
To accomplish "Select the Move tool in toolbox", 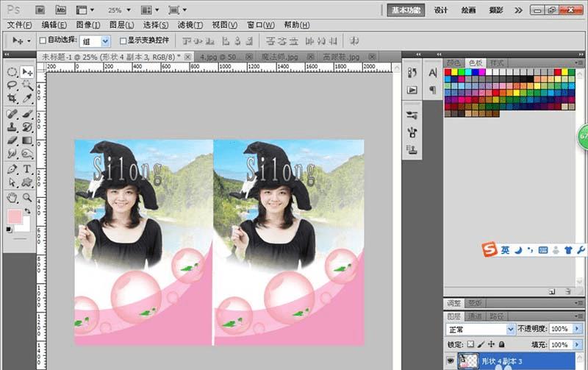I will tap(27, 71).
